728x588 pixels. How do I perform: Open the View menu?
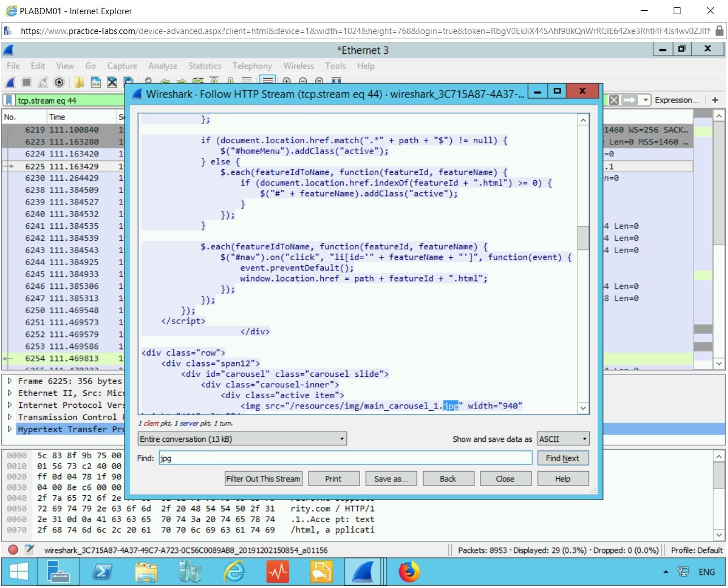coord(65,66)
